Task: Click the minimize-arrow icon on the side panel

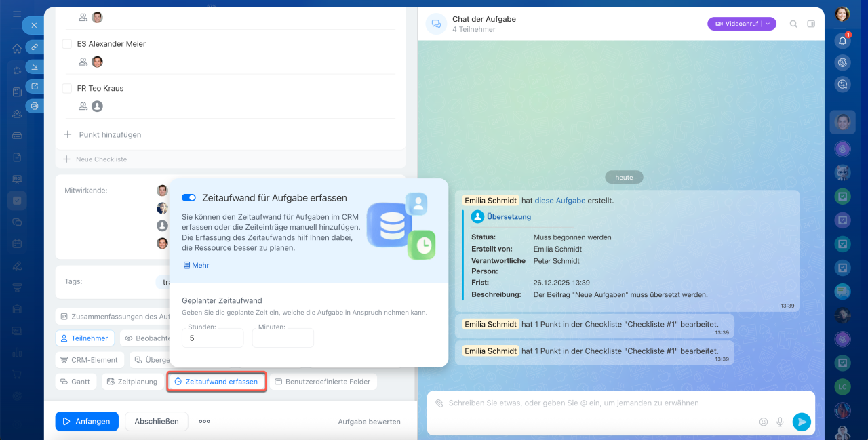Action: point(35,66)
